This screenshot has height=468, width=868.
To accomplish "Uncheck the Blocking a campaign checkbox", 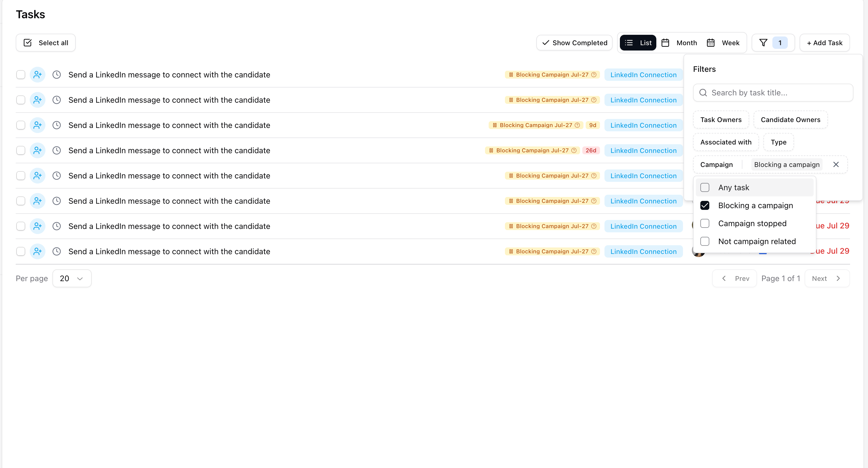I will click(x=705, y=205).
